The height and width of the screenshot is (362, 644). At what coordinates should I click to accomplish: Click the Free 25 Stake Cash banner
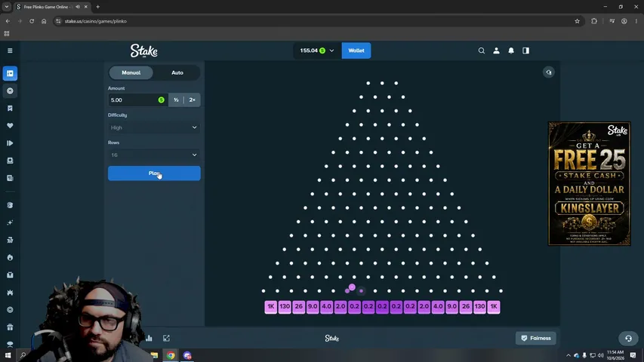point(590,183)
